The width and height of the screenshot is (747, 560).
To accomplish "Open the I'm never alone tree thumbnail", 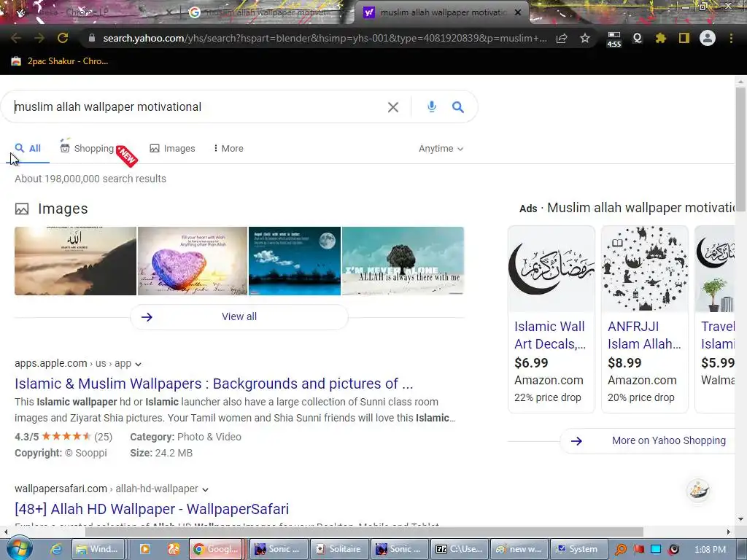I will [x=403, y=261].
